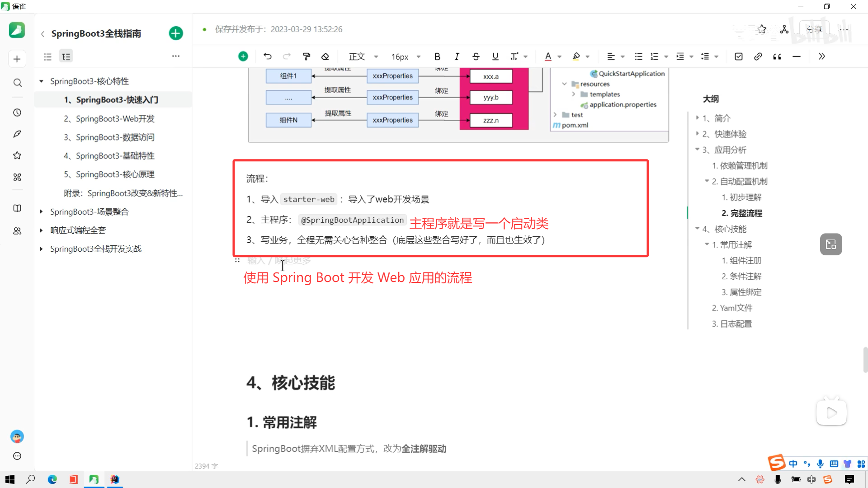This screenshot has width=868, height=488.
Task: Star this document as a favorite
Action: (x=762, y=29)
